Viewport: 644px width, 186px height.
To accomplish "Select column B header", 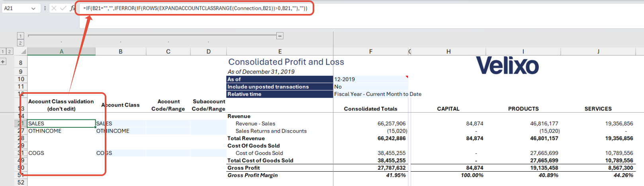I will click(121, 51).
